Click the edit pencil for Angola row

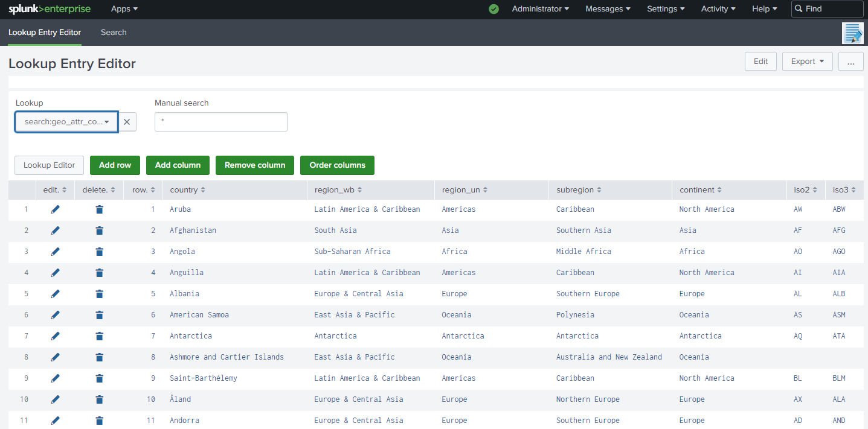56,252
